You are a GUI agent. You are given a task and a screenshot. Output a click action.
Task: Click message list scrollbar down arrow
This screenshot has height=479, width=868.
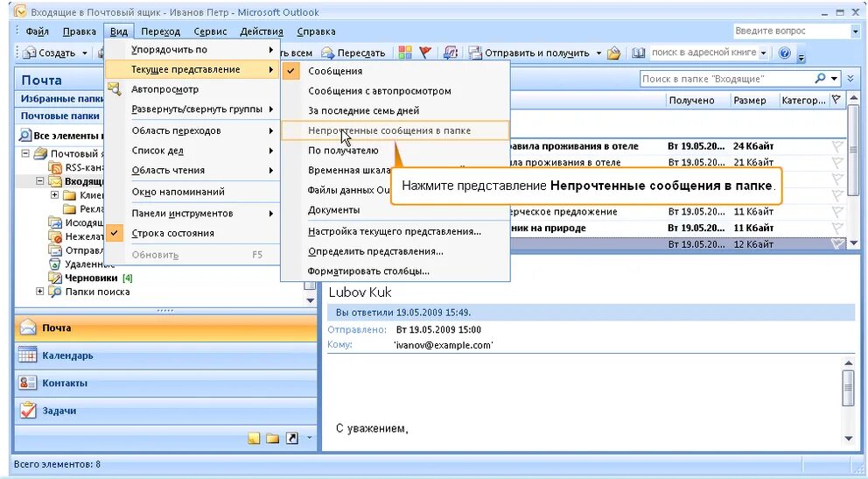pyautogui.click(x=854, y=243)
